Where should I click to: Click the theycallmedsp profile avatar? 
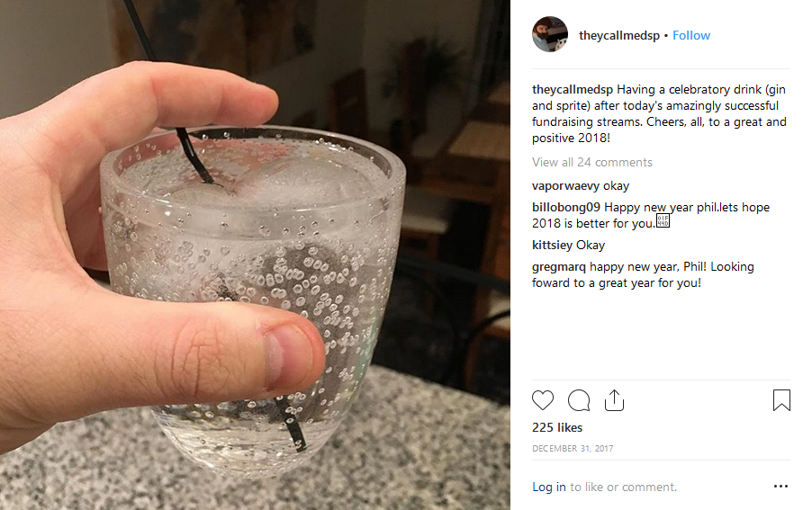(550, 34)
